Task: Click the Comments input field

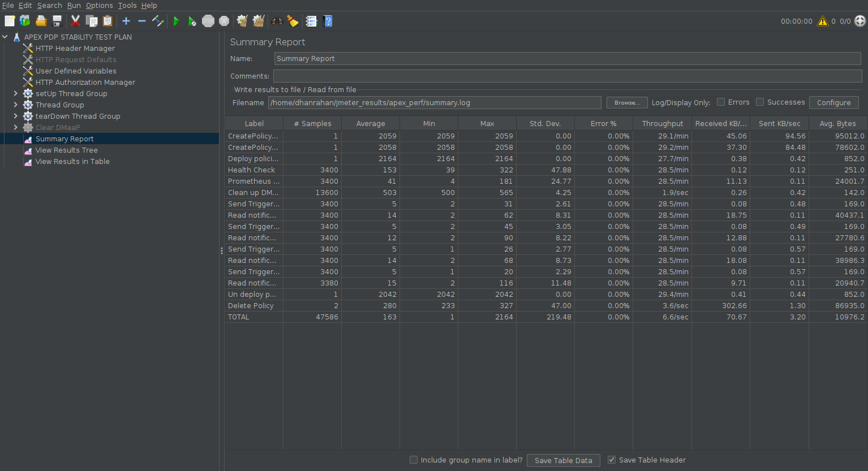Action: click(568, 76)
